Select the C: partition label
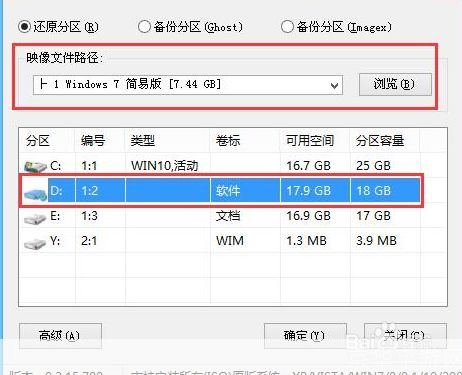 click(56, 165)
